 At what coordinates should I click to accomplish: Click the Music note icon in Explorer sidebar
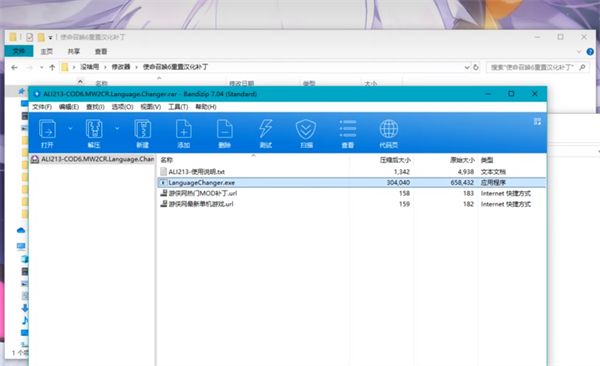25,320
